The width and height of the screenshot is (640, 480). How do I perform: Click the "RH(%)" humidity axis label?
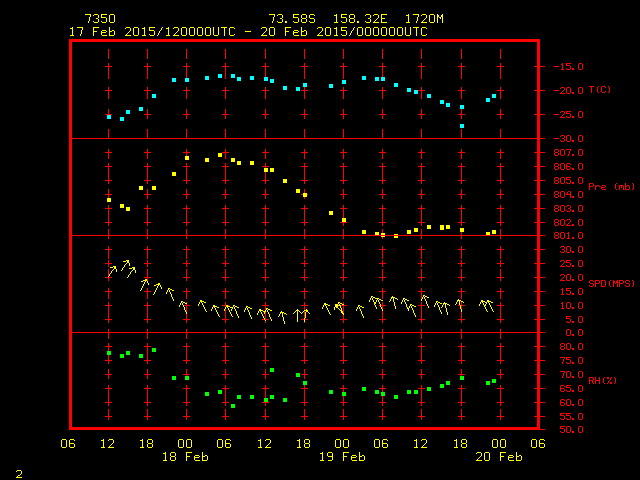coord(602,380)
